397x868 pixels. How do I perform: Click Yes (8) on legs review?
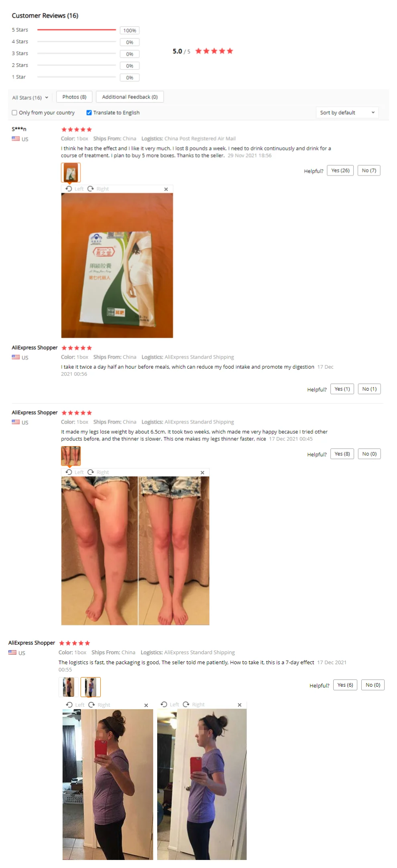click(342, 454)
